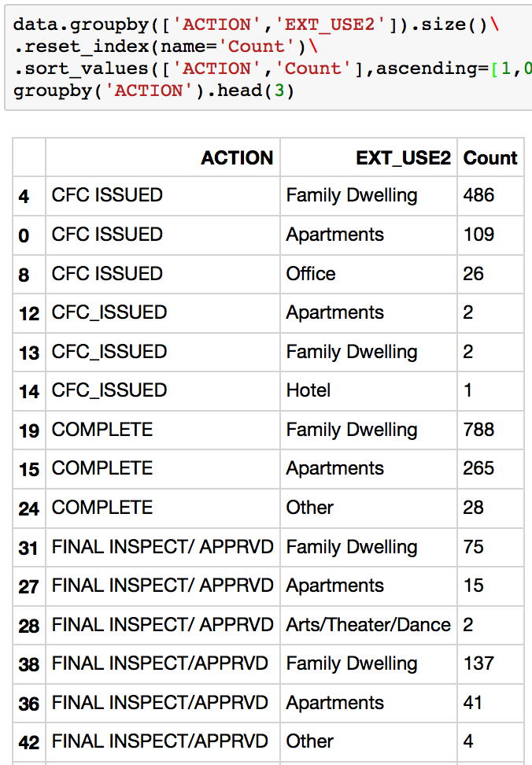
Task: Select the Office cell in row 8
Action: [311, 274]
